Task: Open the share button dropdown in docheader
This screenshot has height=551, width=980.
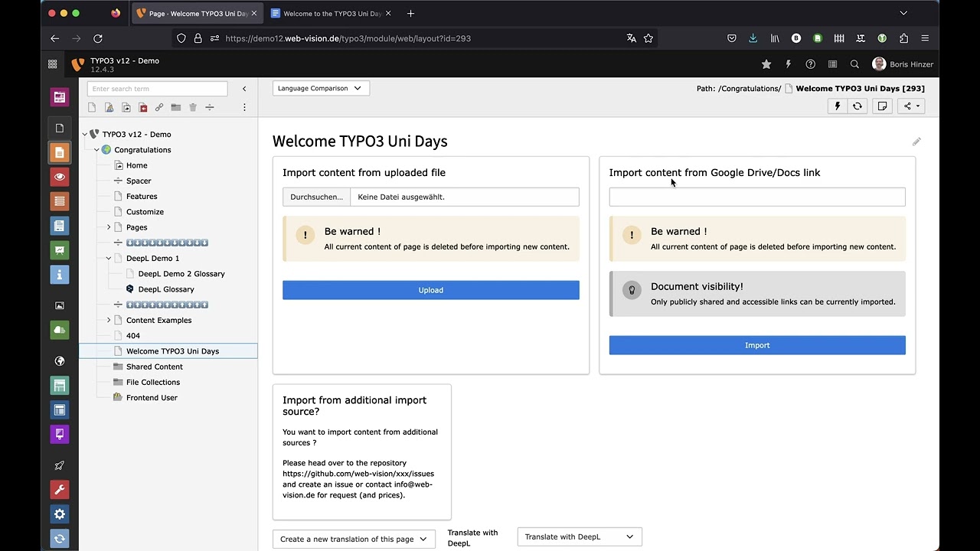Action: point(911,106)
